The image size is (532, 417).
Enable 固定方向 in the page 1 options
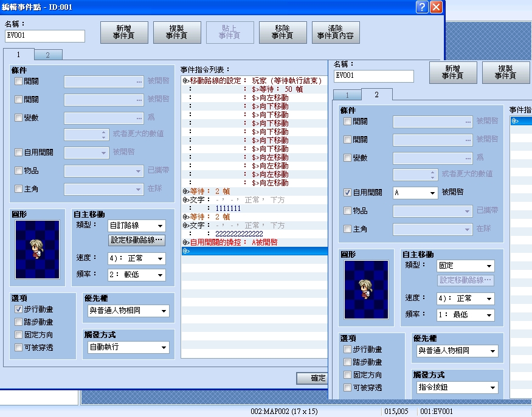pos(19,335)
